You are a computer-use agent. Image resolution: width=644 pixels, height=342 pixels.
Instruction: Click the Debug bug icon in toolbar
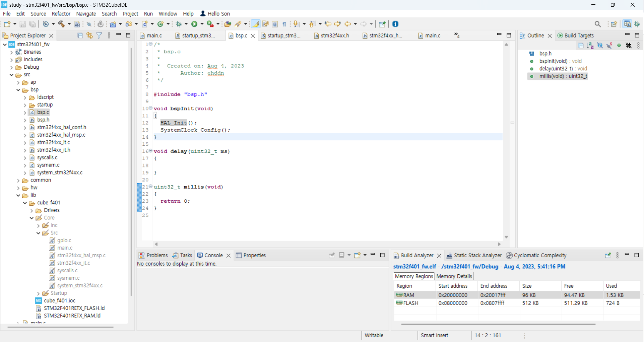(x=179, y=24)
